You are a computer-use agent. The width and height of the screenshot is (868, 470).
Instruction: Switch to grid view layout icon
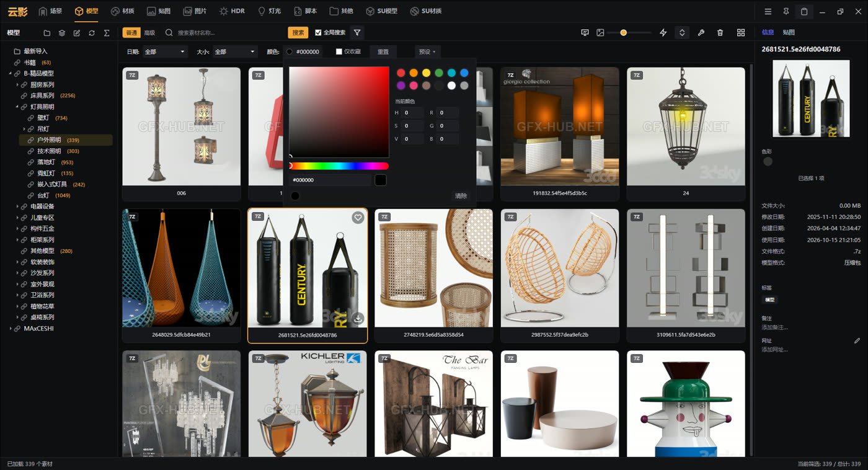(741, 32)
